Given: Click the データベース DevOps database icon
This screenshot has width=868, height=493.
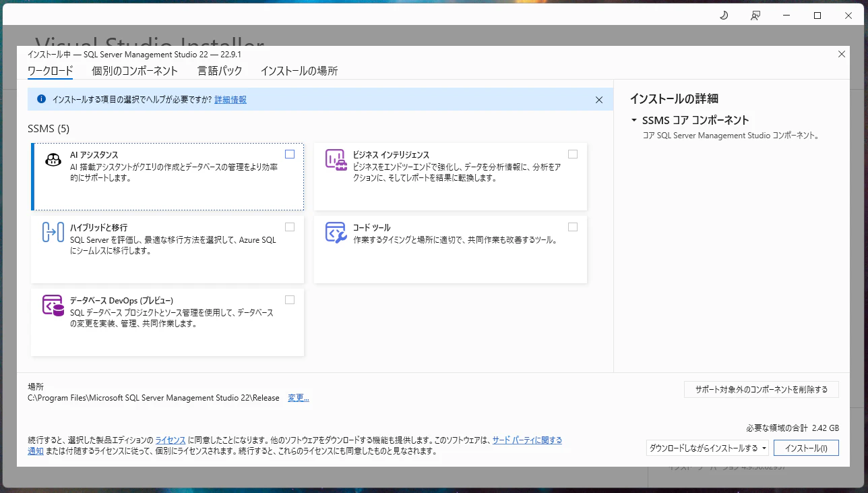Looking at the screenshot, I should point(53,306).
